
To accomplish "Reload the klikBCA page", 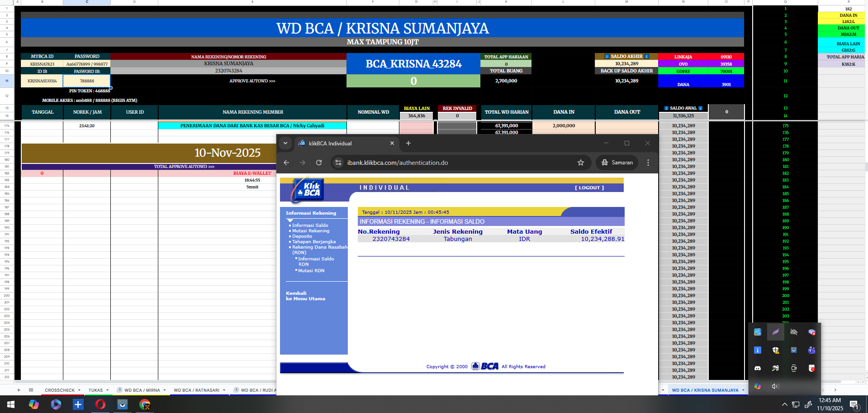I will click(319, 163).
